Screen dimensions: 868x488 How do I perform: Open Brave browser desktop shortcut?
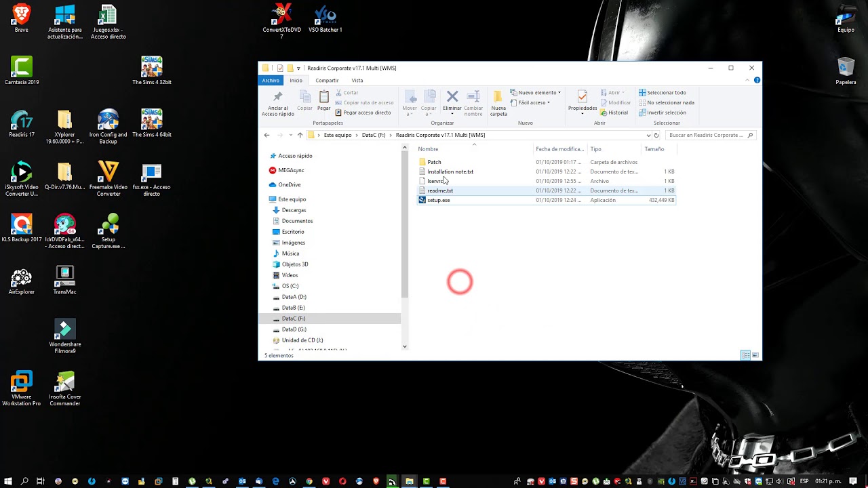[21, 18]
